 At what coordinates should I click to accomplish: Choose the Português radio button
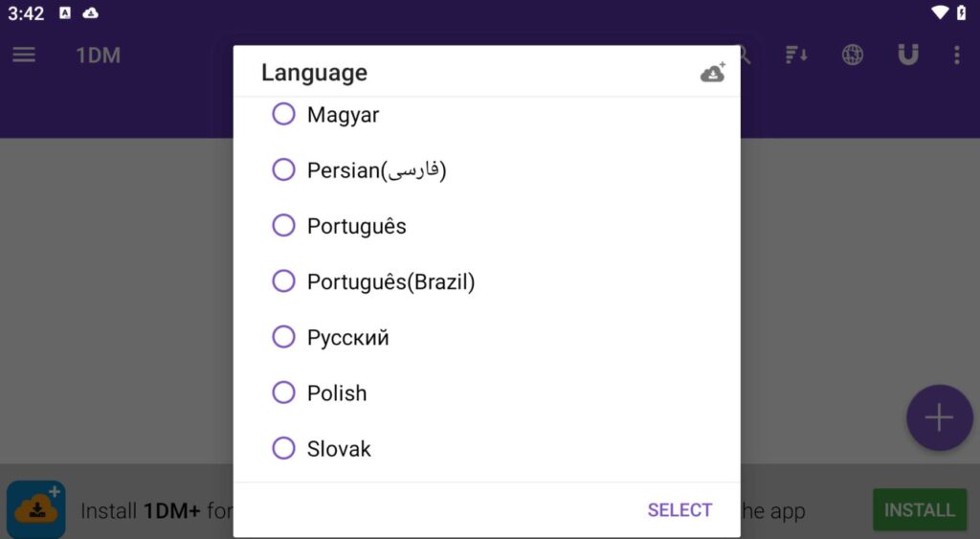[283, 226]
